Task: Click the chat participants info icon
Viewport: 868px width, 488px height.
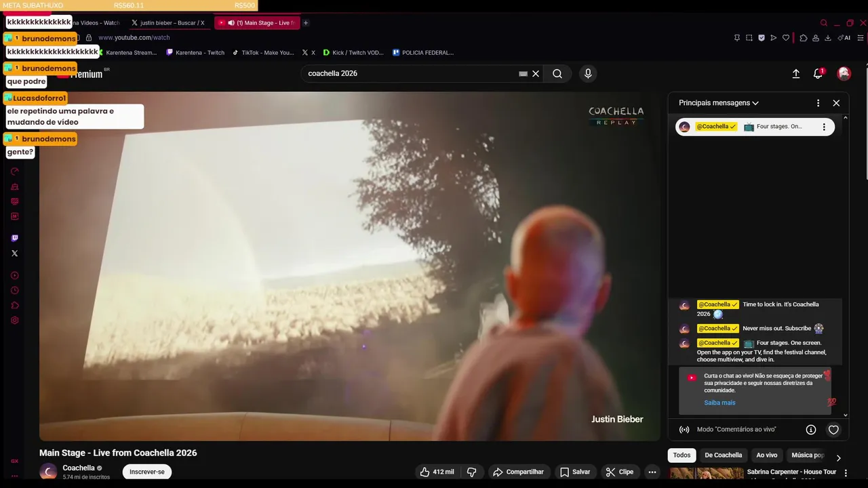Action: click(x=810, y=430)
